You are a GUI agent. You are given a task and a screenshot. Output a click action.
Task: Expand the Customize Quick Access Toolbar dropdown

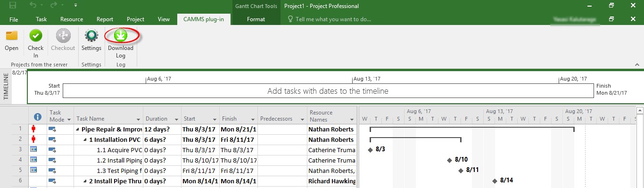tap(76, 6)
